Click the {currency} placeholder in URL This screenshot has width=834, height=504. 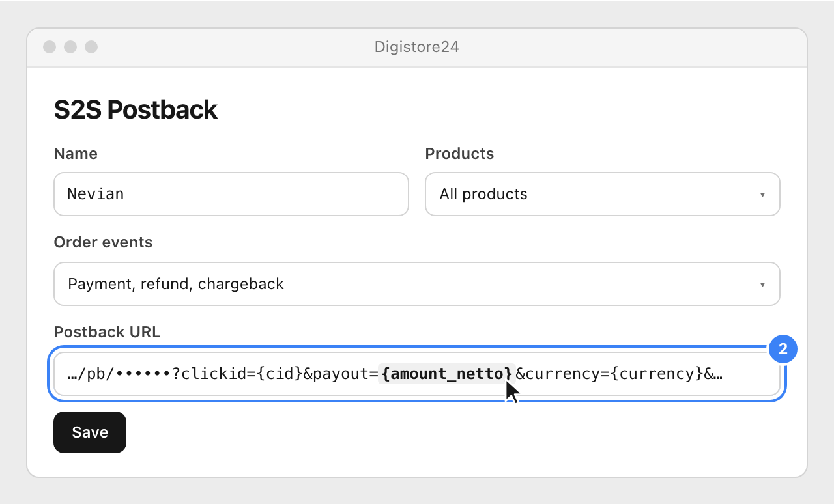(x=657, y=374)
